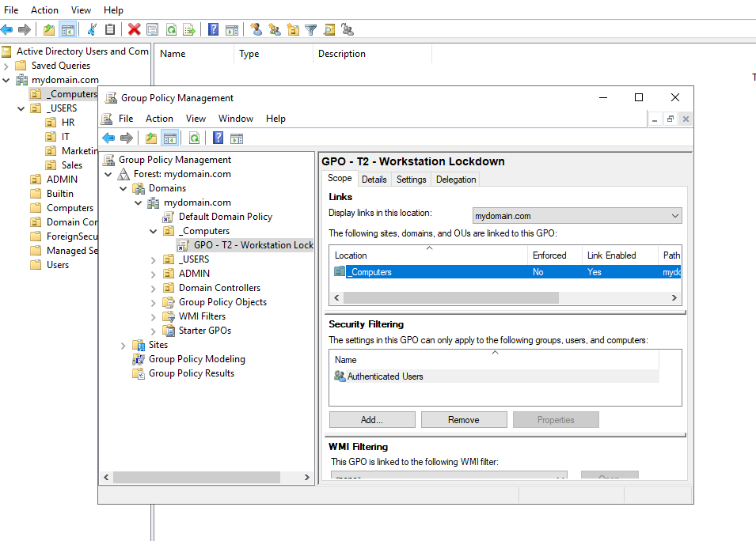Click the red Delete icon in ADUC toolbar
This screenshot has width=756, height=541.
coord(134,29)
